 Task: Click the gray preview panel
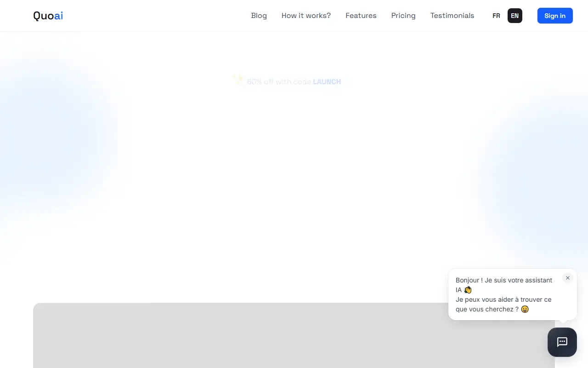[294, 335]
